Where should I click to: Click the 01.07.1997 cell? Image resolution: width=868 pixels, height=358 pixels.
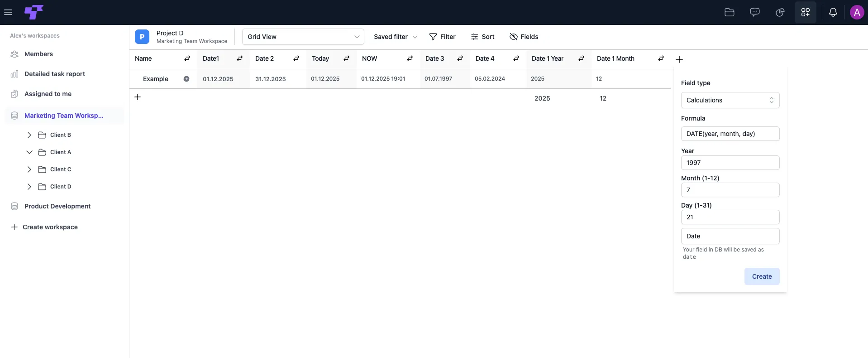[445, 79]
